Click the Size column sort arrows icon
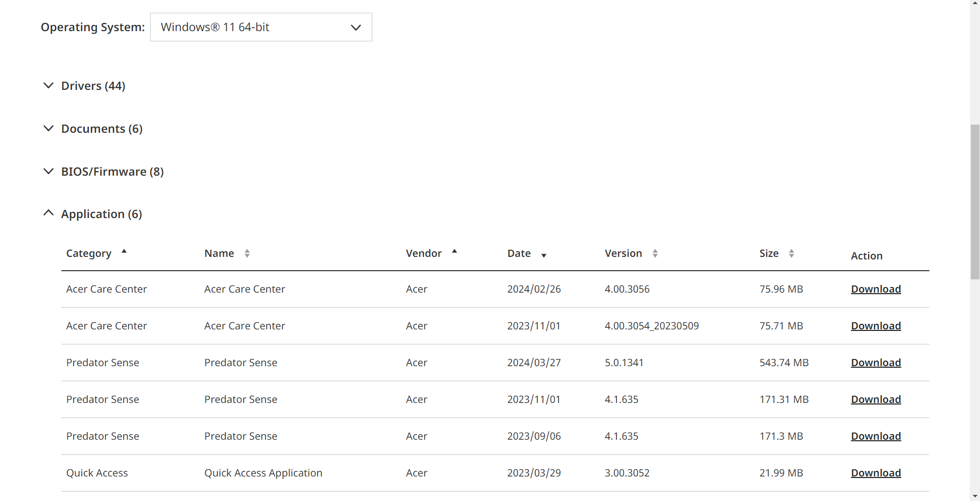The image size is (980, 501). pyautogui.click(x=792, y=253)
